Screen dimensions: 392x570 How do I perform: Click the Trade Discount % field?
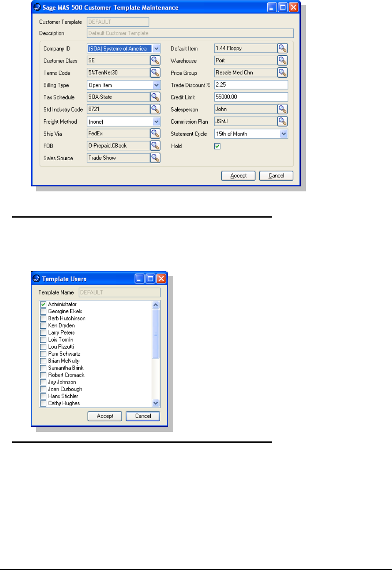251,85
